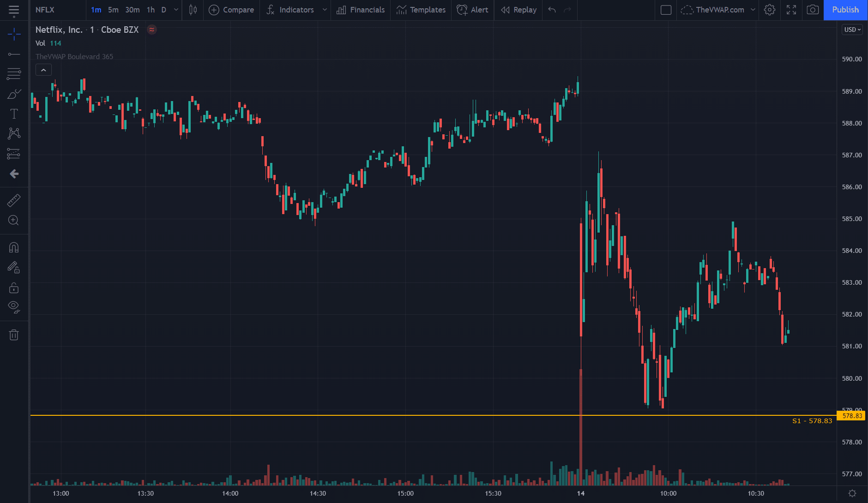Open the USD currency dropdown
The width and height of the screenshot is (868, 503).
pyautogui.click(x=852, y=30)
